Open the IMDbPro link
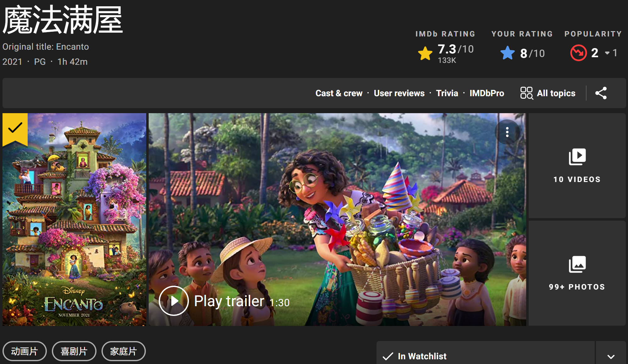The width and height of the screenshot is (628, 364). (487, 93)
